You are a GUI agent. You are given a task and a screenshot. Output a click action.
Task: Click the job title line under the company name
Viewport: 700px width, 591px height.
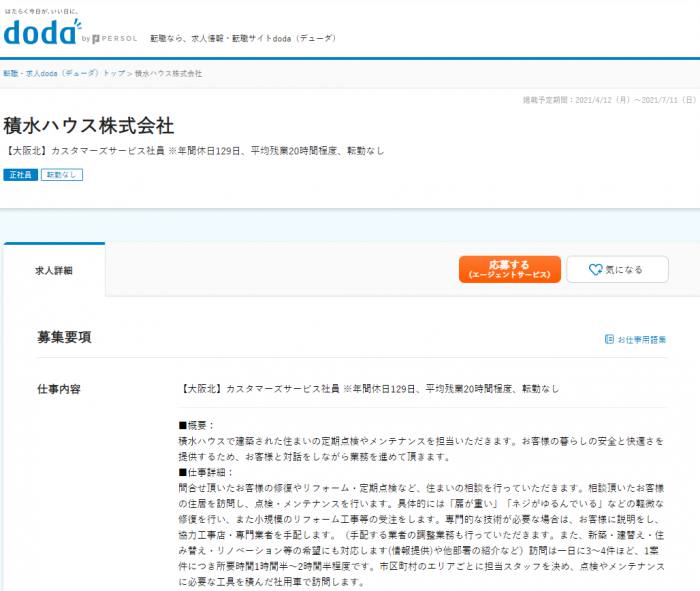click(x=194, y=151)
